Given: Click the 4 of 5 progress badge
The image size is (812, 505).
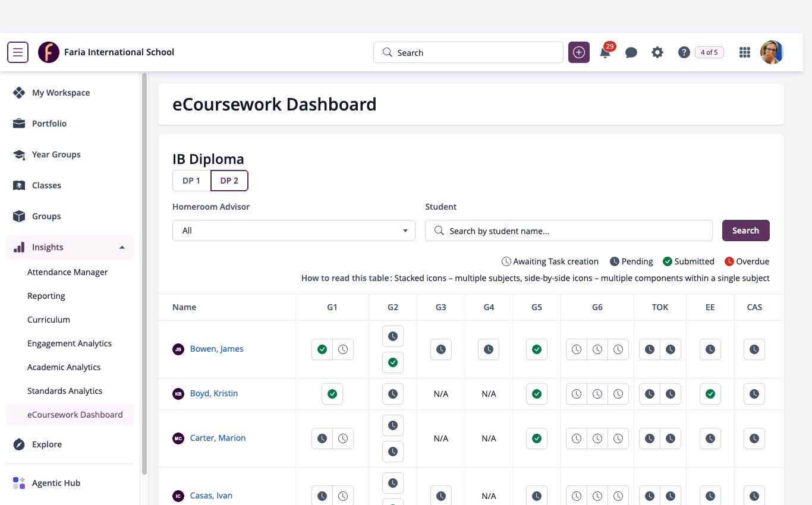Looking at the screenshot, I should click(709, 52).
